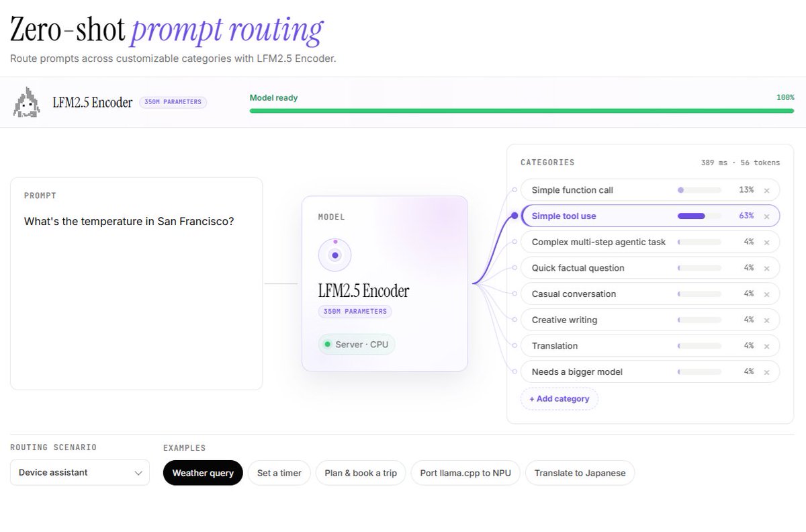Image resolution: width=806 pixels, height=532 pixels.
Task: Click the LFM2.5 Encoder title in Model card
Action: 363,291
